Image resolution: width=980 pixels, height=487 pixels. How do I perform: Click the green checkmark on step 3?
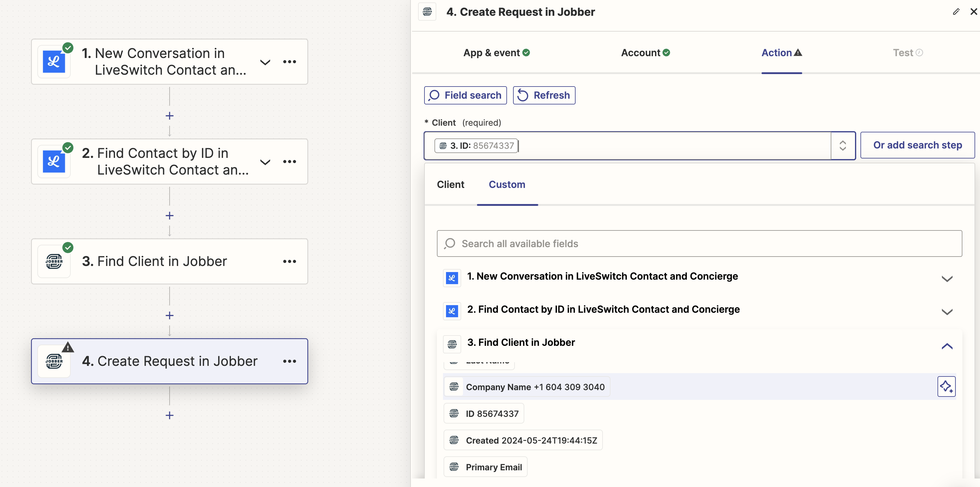[68, 247]
